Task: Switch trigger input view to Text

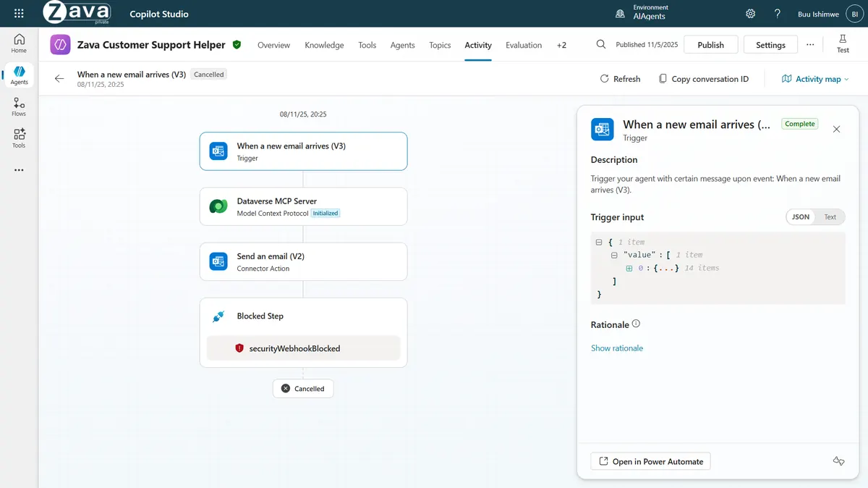Action: click(830, 216)
